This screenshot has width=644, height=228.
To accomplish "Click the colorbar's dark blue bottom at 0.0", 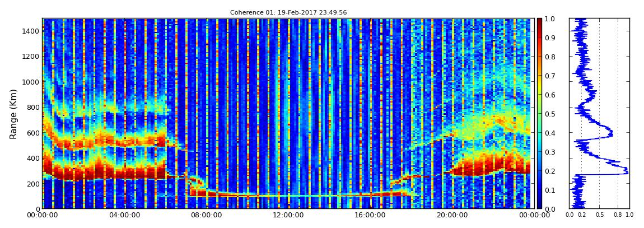I will pyautogui.click(x=539, y=206).
